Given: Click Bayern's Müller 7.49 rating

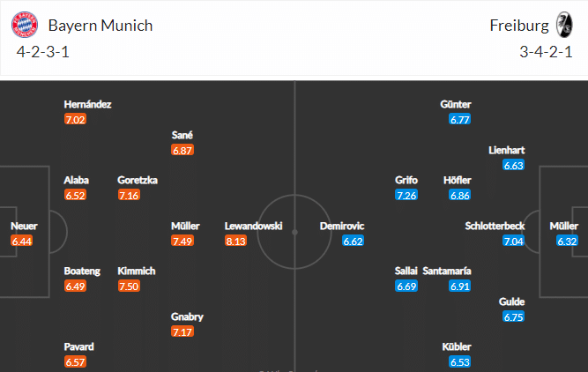Looking at the screenshot, I should coord(182,241).
